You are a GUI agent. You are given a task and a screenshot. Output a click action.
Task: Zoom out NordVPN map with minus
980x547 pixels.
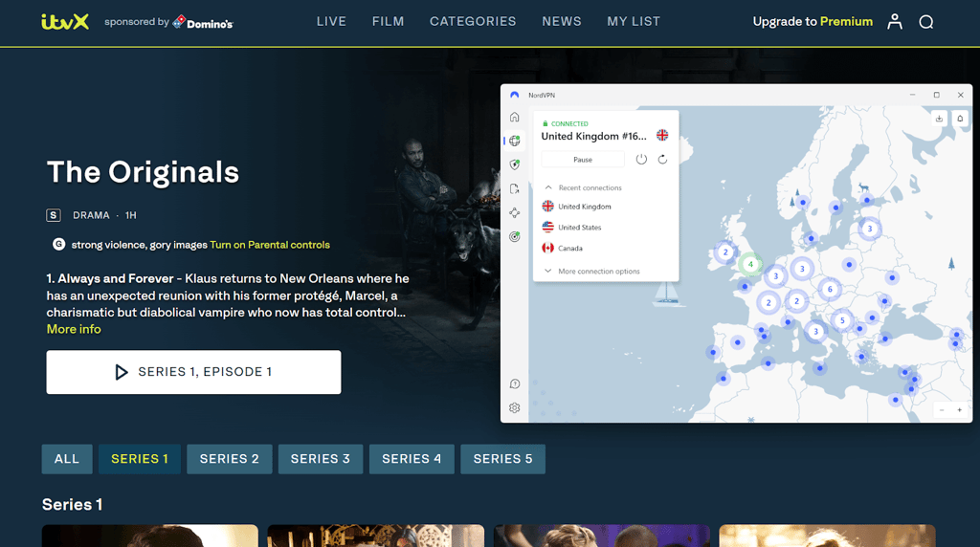tap(942, 410)
